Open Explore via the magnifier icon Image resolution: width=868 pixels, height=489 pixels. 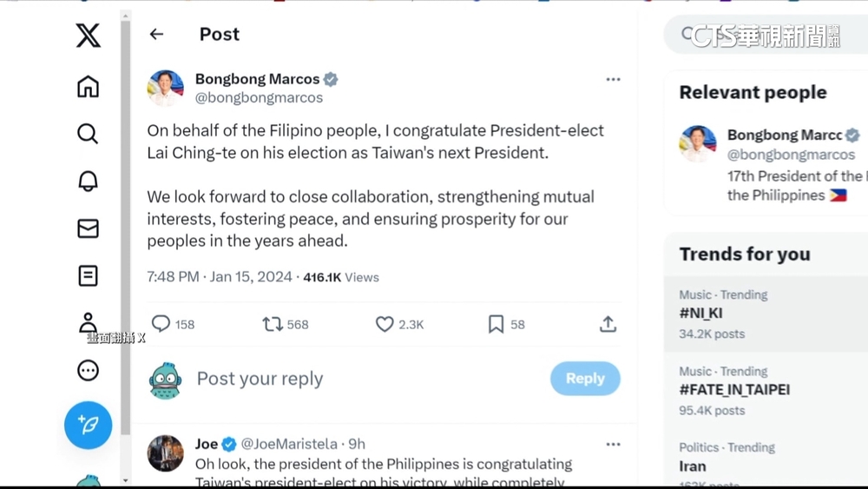point(88,134)
